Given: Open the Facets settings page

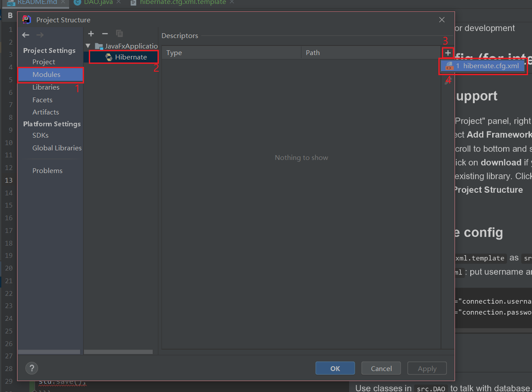Looking at the screenshot, I should (x=42, y=100).
